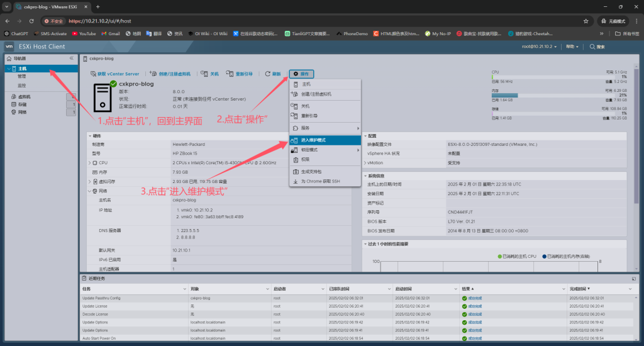Go back with the browser back arrow
This screenshot has height=346, width=644.
[x=8, y=21]
